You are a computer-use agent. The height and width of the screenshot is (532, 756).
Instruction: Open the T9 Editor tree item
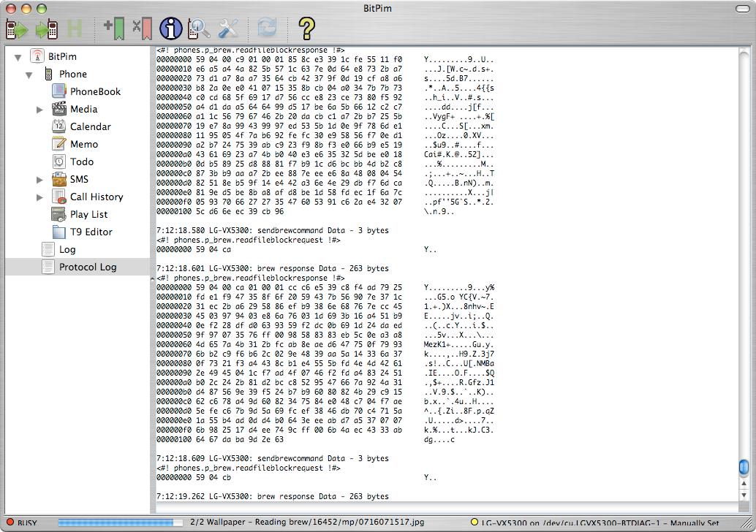[91, 232]
